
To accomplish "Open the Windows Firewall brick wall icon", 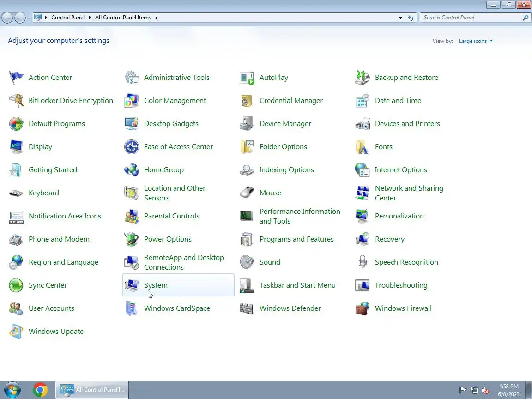I will tap(363, 308).
